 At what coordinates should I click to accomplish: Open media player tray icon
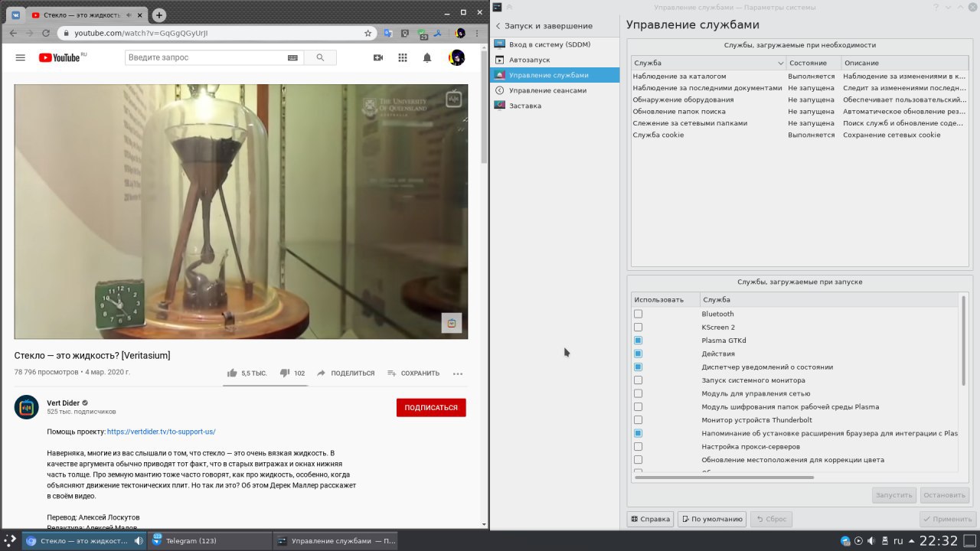click(x=858, y=541)
